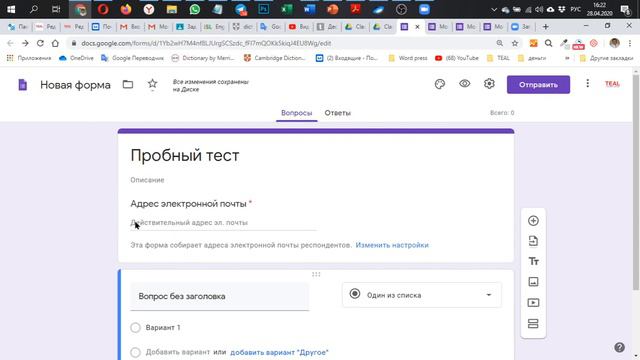Open Word from the taskbar
Image resolution: width=640 pixels, height=360 pixels.
309,9
